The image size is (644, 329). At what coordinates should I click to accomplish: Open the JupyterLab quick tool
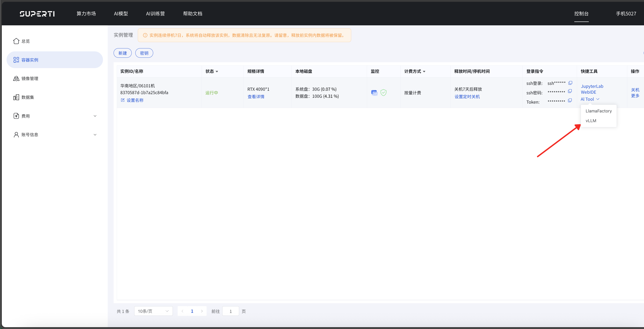tap(592, 86)
